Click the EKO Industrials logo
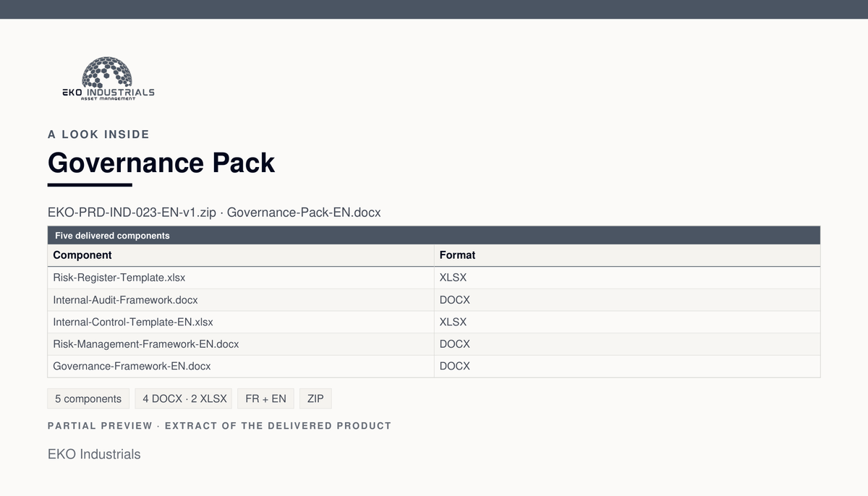The width and height of the screenshot is (868, 496). point(108,79)
